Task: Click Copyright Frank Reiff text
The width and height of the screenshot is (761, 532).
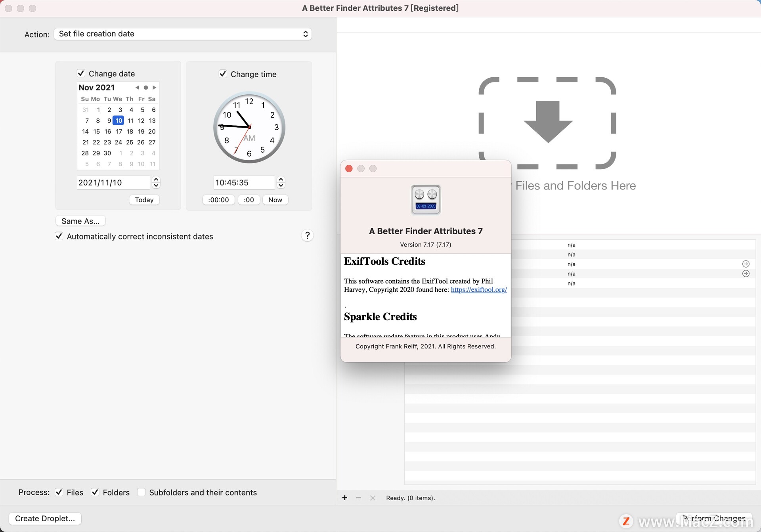Action: pos(426,346)
